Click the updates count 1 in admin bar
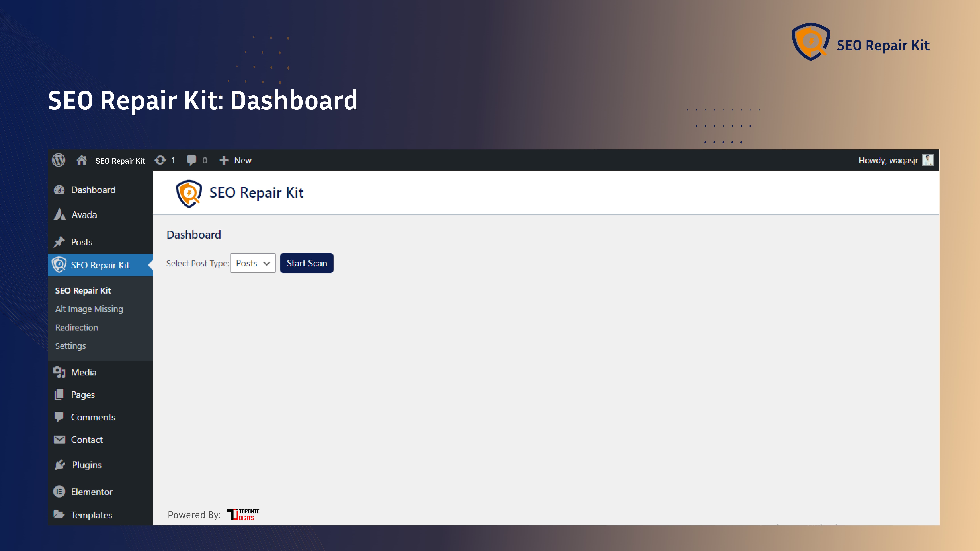The width and height of the screenshot is (980, 551). [173, 161]
